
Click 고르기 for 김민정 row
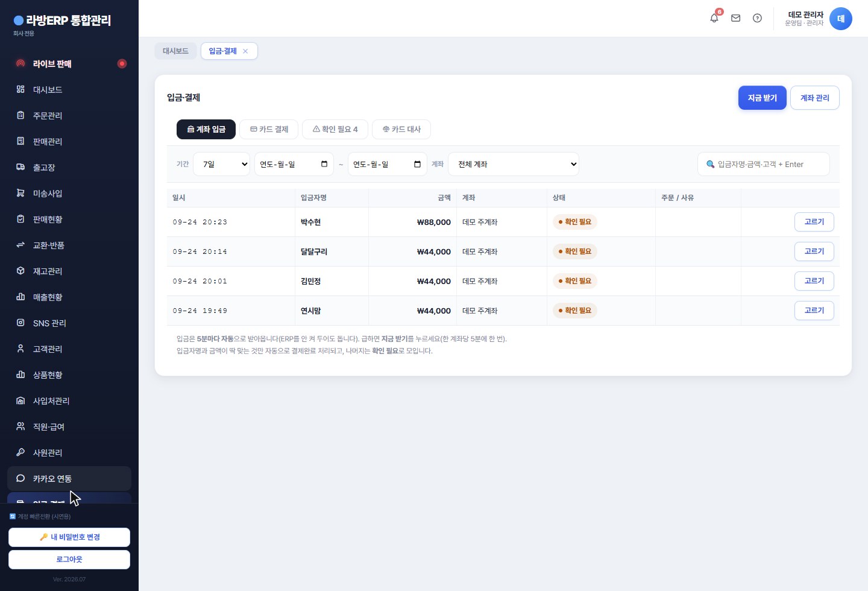[814, 281]
